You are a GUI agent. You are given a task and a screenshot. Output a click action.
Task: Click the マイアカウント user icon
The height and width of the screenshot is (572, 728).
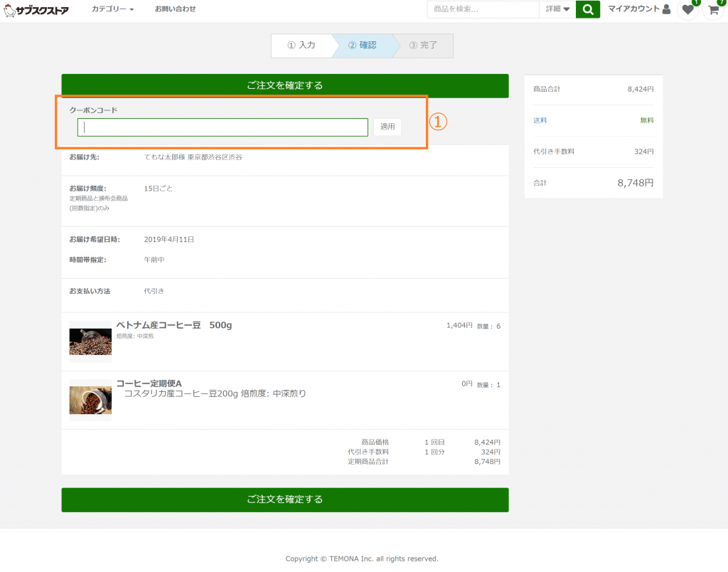click(666, 9)
